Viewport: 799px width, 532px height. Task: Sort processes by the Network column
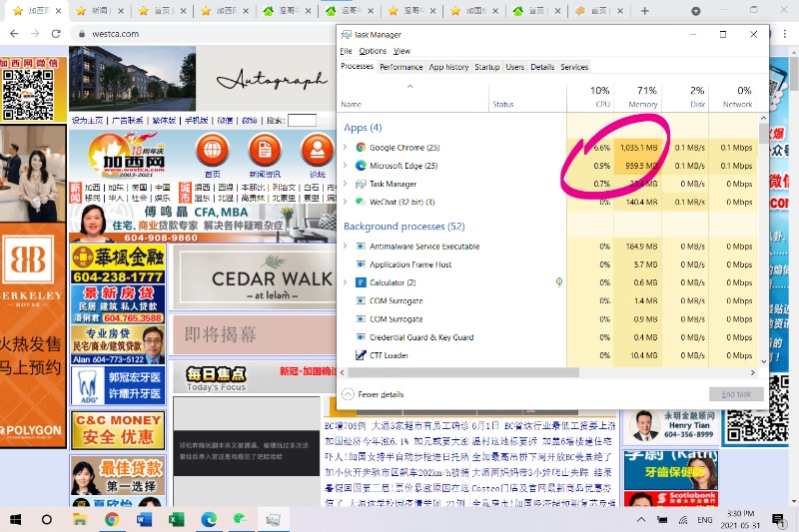click(x=732, y=97)
